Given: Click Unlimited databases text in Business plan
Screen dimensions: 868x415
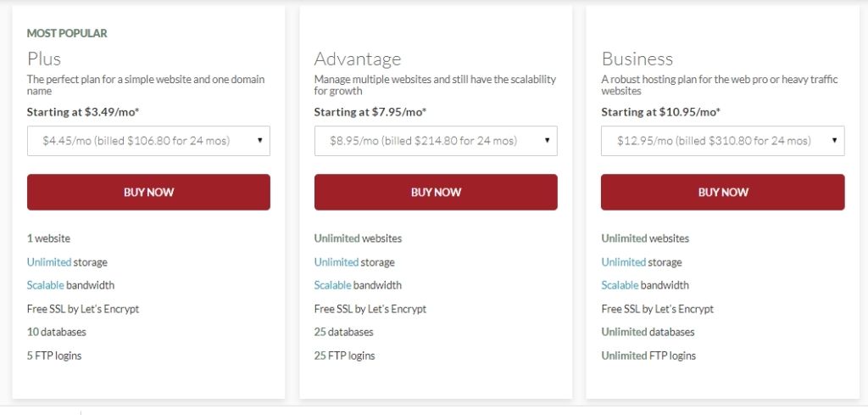Looking at the screenshot, I should click(648, 332).
